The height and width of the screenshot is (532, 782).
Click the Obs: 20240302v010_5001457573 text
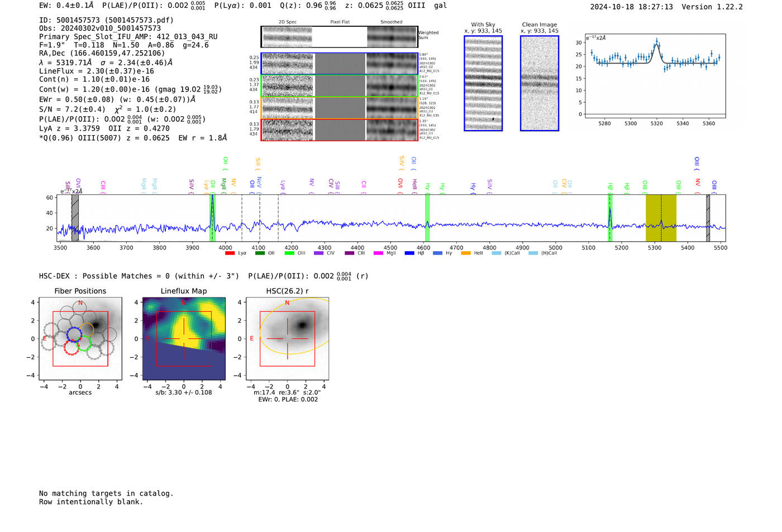(x=100, y=28)
